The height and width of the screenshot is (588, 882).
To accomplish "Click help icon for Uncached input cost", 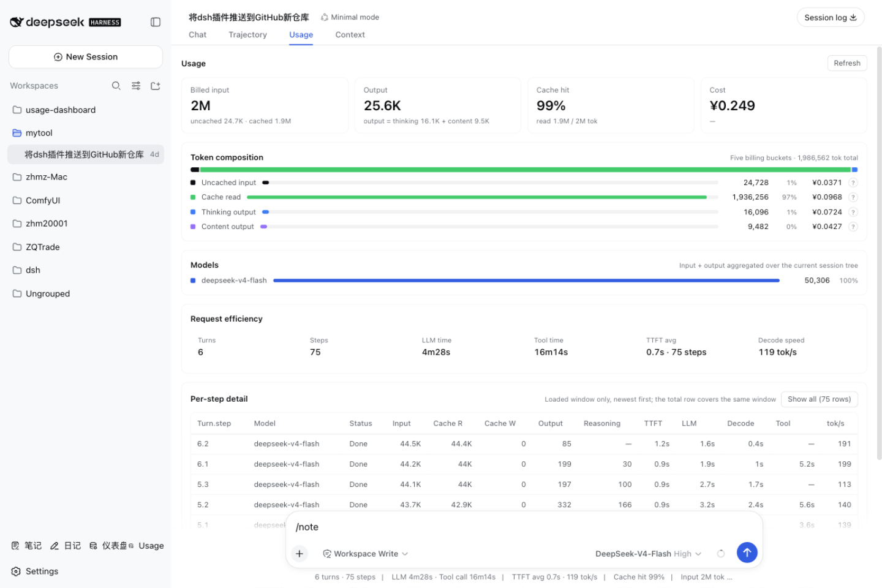I will tap(853, 183).
